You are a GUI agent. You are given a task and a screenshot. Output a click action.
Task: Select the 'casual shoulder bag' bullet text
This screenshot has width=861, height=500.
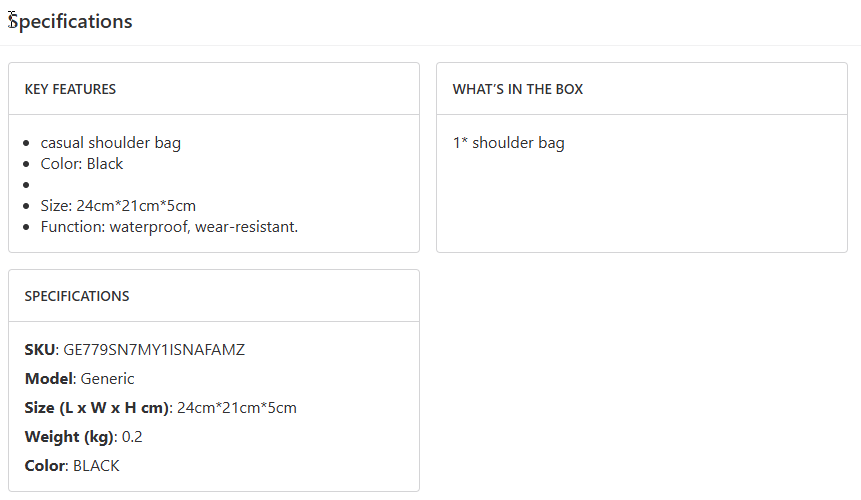[x=110, y=143]
